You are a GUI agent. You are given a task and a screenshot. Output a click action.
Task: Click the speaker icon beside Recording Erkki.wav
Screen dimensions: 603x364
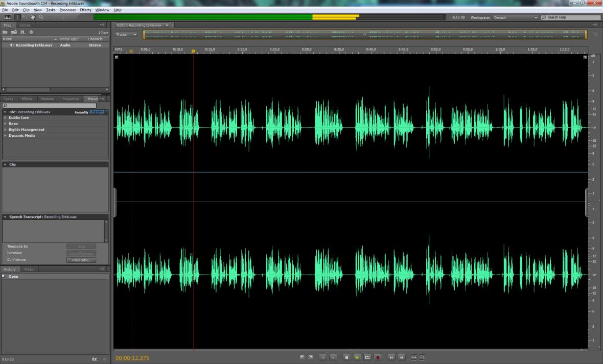click(x=12, y=45)
